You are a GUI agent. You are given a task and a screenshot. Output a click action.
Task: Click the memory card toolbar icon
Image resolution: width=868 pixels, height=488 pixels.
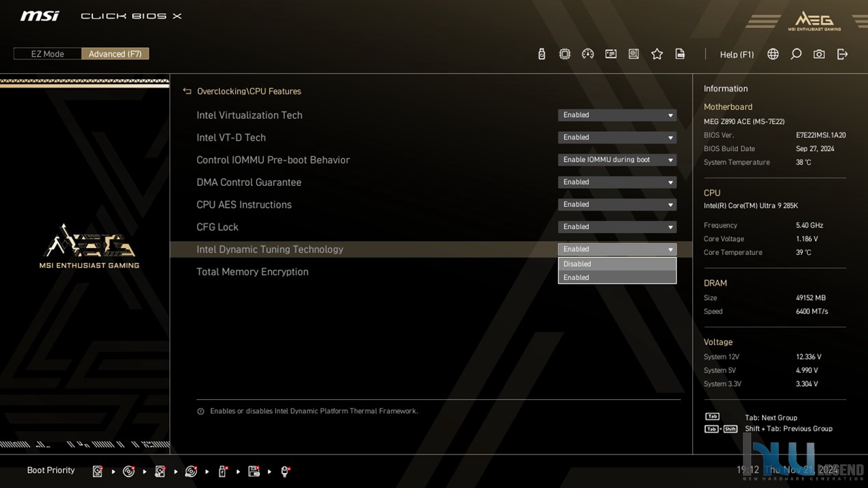click(611, 54)
